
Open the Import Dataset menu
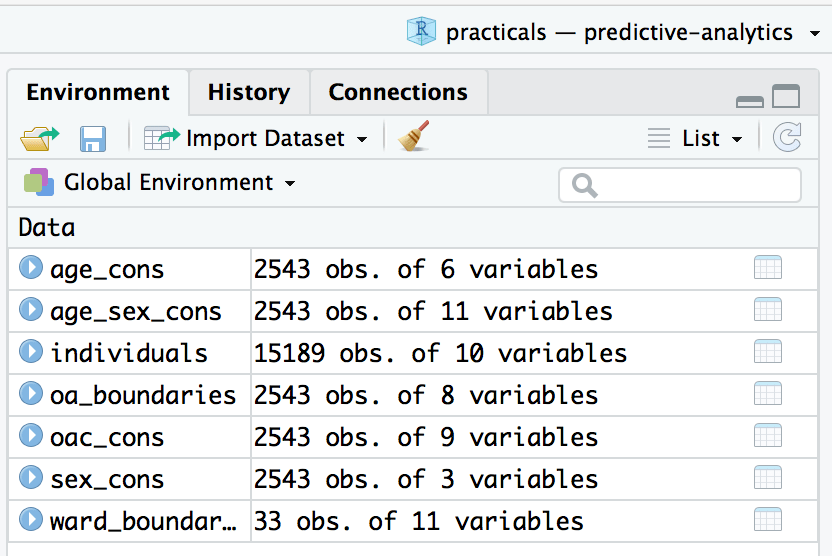click(256, 138)
